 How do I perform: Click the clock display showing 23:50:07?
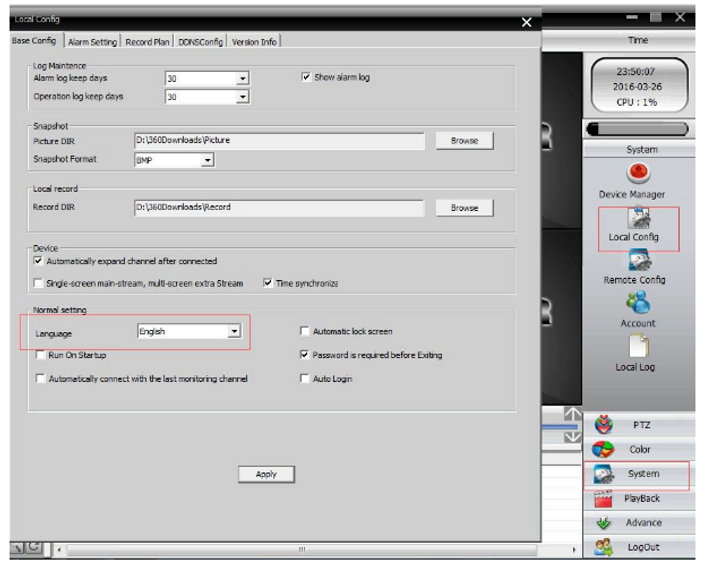pos(640,85)
